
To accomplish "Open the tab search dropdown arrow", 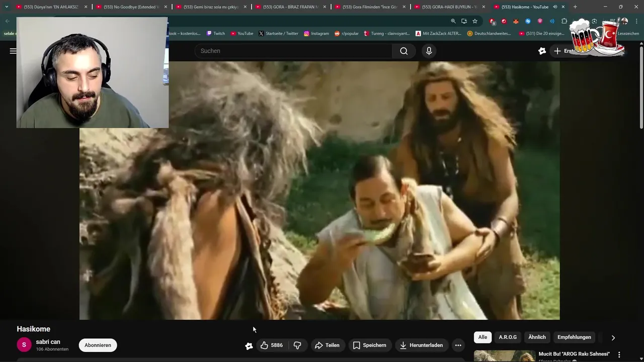I will (x=7, y=7).
